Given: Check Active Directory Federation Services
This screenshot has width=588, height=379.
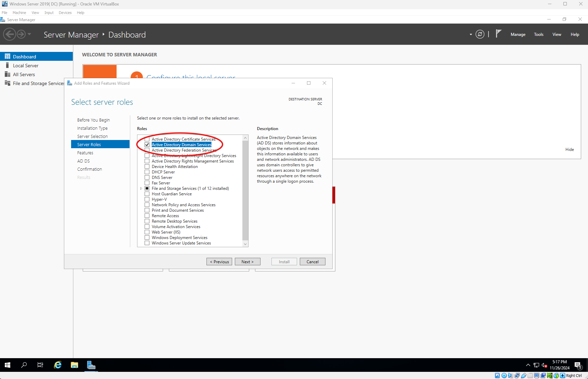Looking at the screenshot, I should (147, 150).
